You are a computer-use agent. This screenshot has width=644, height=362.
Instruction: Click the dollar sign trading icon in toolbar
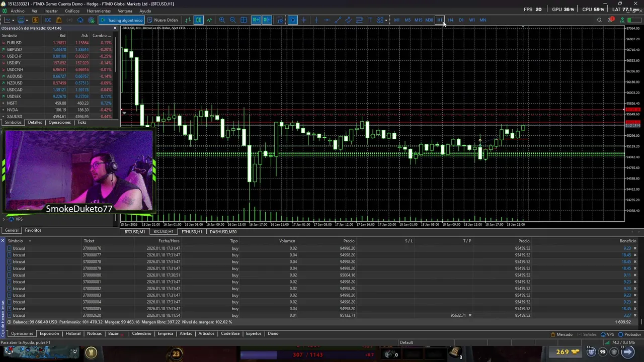35,20
